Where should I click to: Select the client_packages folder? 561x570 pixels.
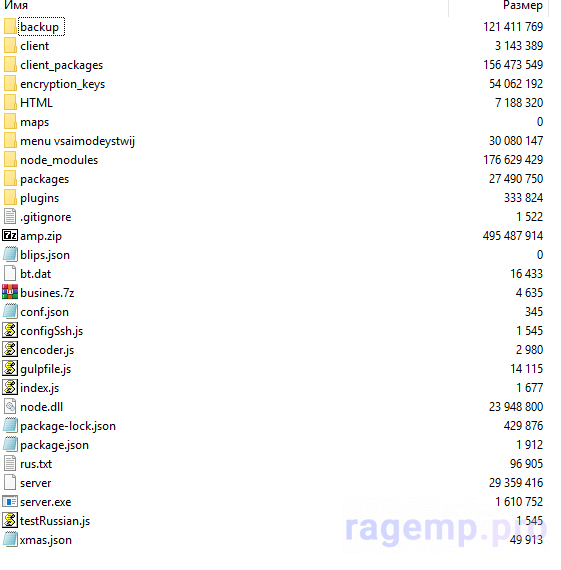(x=61, y=65)
